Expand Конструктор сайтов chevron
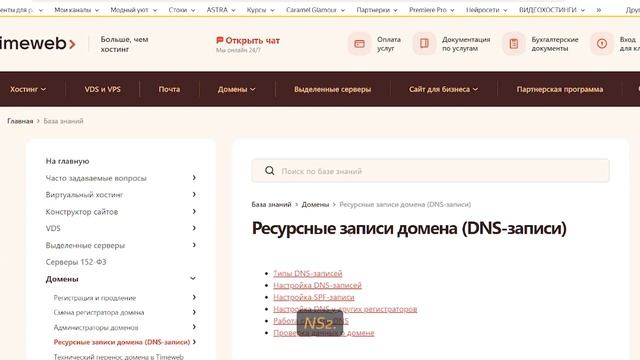640x360 pixels. (194, 211)
